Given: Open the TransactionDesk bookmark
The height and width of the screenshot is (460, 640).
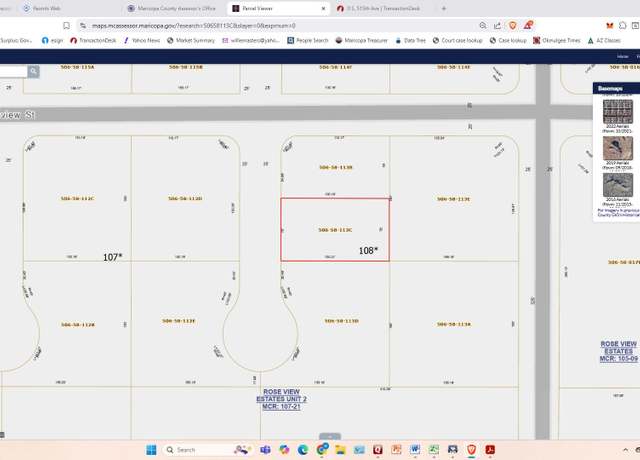Looking at the screenshot, I should pyautogui.click(x=93, y=40).
